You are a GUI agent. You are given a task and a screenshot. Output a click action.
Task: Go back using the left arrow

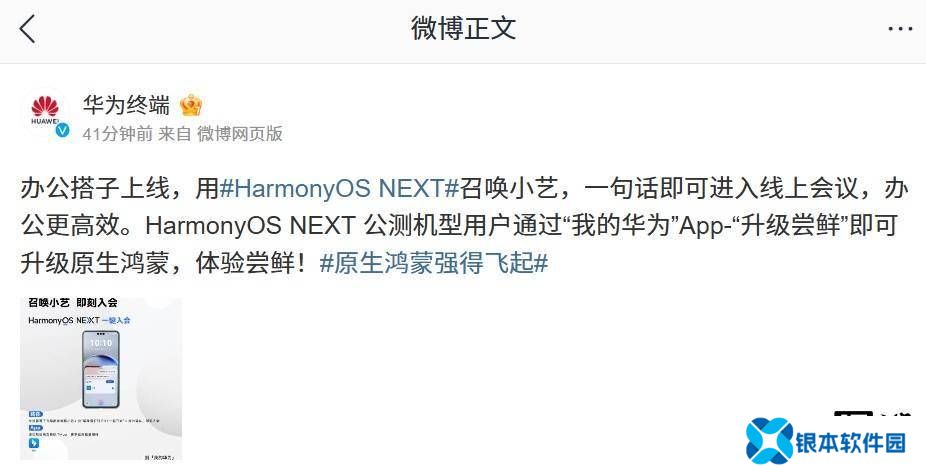tap(27, 28)
